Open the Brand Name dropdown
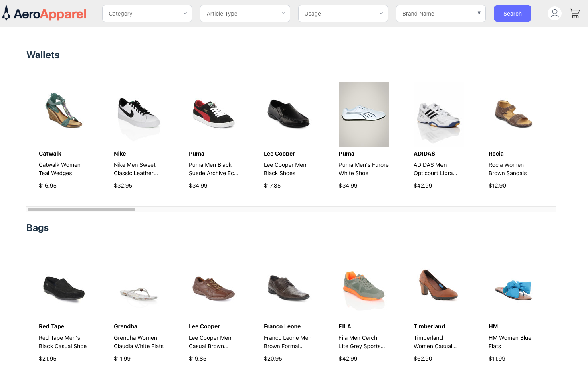 click(x=440, y=13)
